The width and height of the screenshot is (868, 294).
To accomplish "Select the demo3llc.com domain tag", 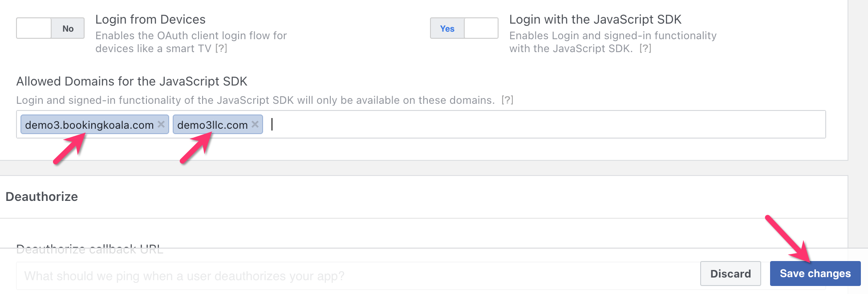I will pos(212,125).
